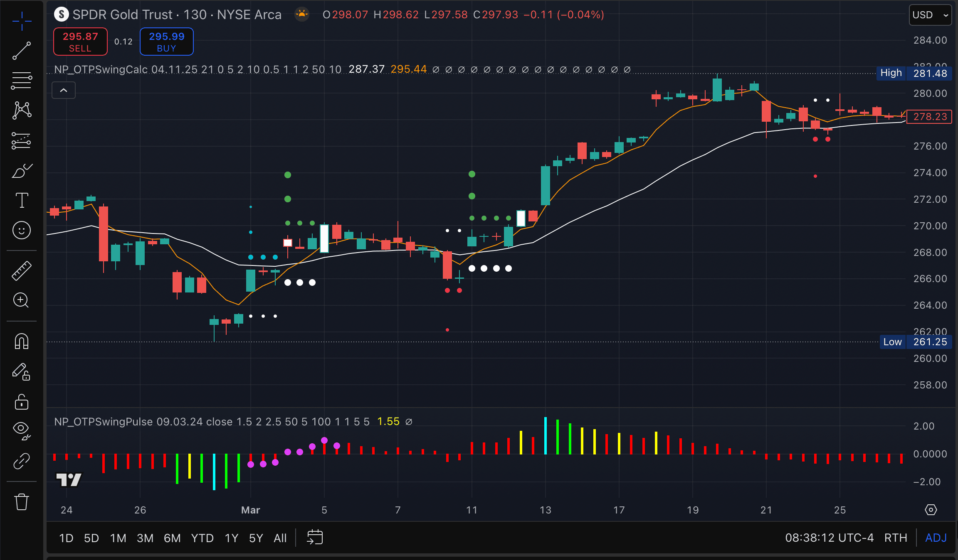This screenshot has height=560, width=958.
Task: Select the 1D time range
Action: click(66, 538)
